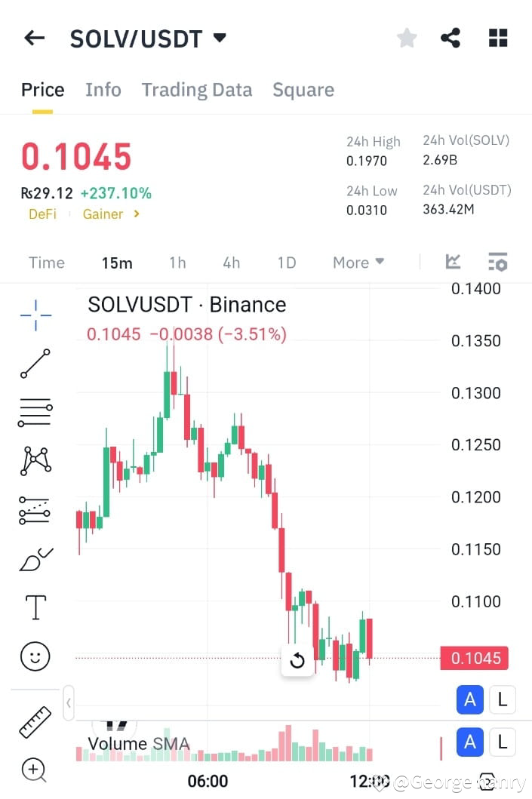
Task: Open the text annotation tool
Action: click(x=34, y=607)
